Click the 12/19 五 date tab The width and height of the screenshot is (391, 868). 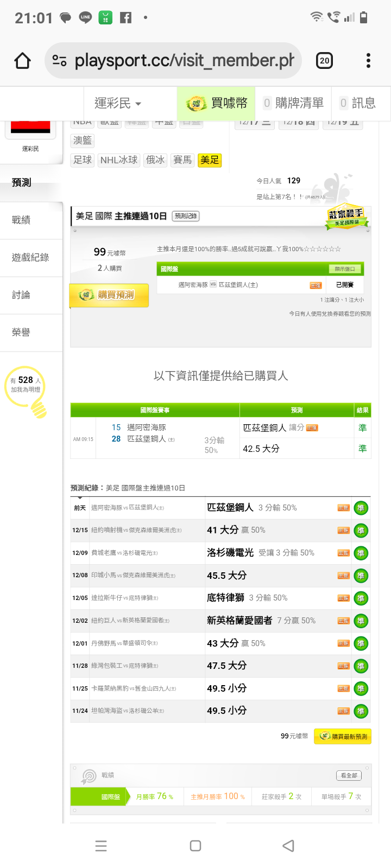343,124
